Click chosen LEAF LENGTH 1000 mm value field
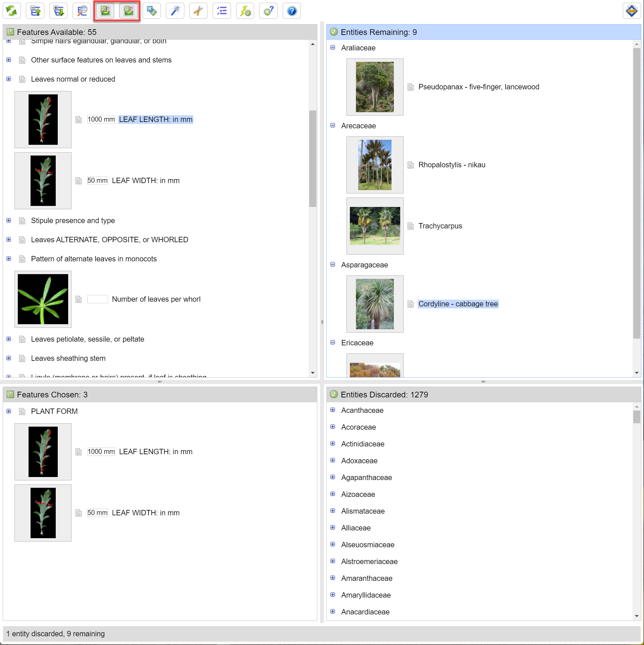Screen dimensions: 644x645 click(x=101, y=452)
